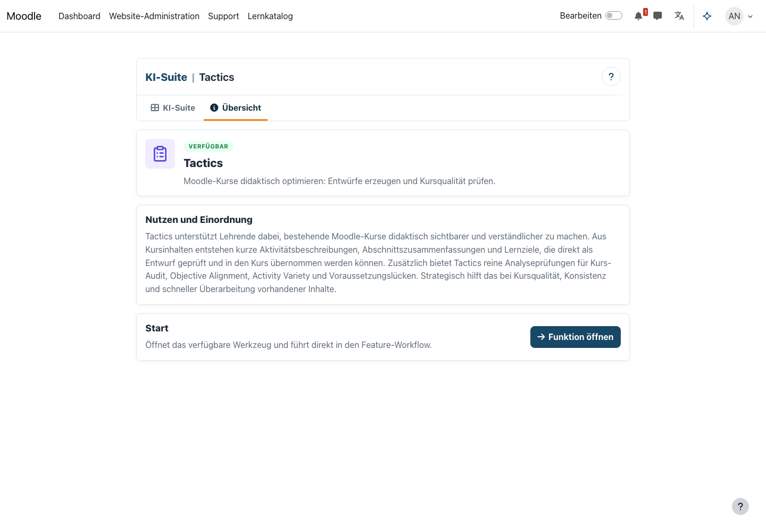Open Website-Administration in the navigation
This screenshot has height=532, width=766.
tap(154, 16)
